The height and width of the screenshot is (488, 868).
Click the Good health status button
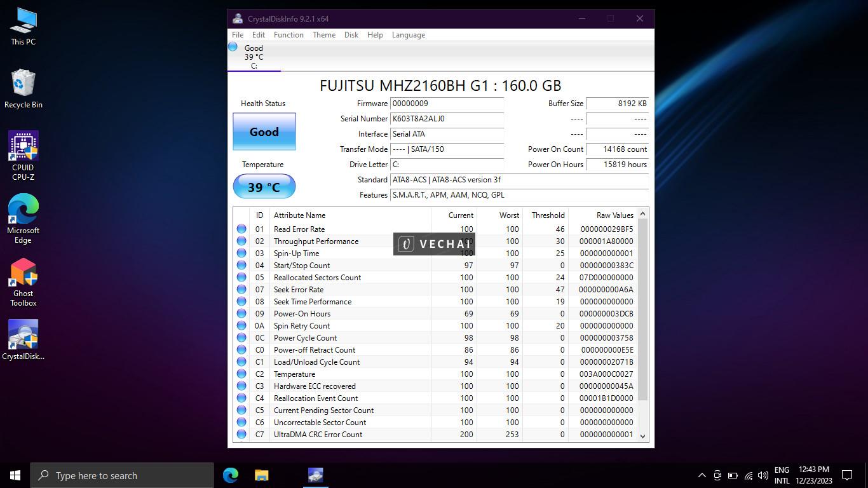[264, 132]
